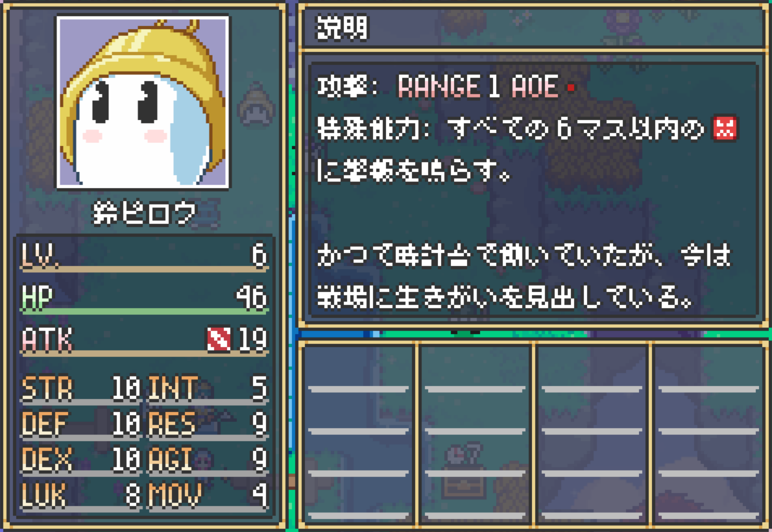This screenshot has height=532, width=772.
Task: Select the LUK stat entry
Action: (x=82, y=496)
